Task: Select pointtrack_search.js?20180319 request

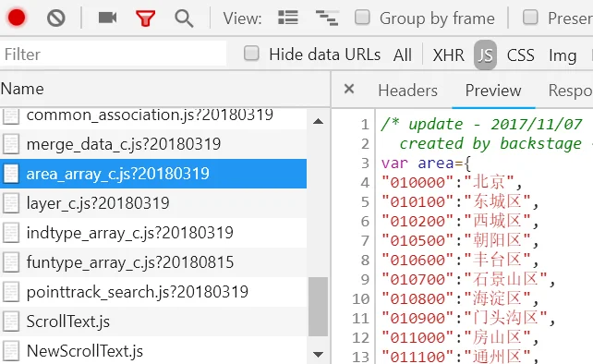Action: click(x=153, y=292)
